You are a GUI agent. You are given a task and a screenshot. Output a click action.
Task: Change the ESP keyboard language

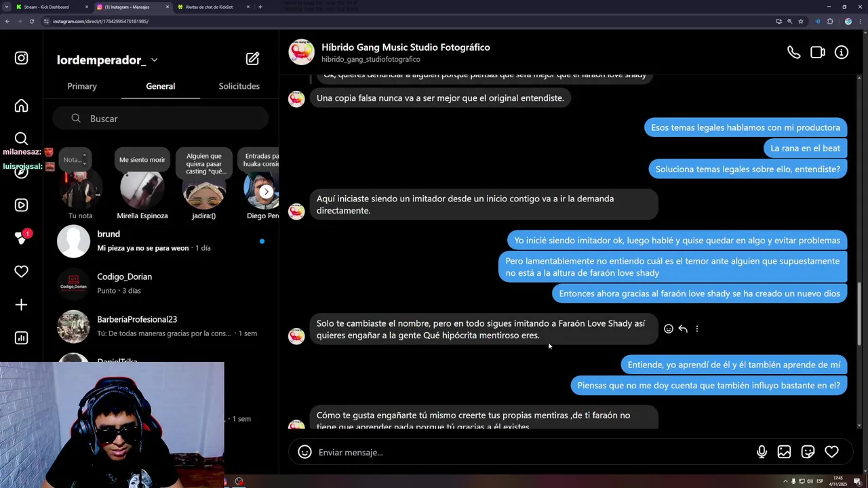click(x=820, y=481)
